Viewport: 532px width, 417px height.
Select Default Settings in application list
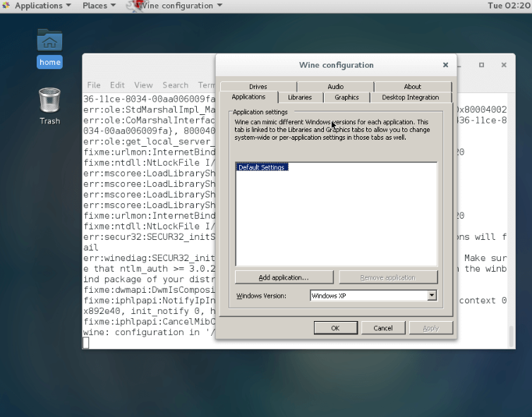[262, 167]
